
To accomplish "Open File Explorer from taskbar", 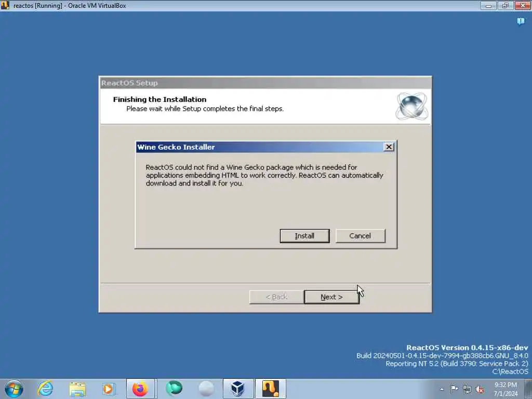I will 77,389.
